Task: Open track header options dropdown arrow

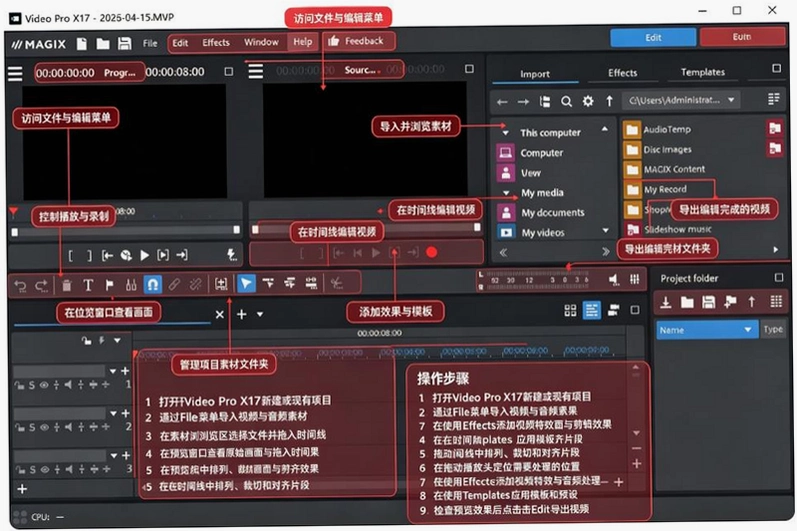Action: coord(117,340)
